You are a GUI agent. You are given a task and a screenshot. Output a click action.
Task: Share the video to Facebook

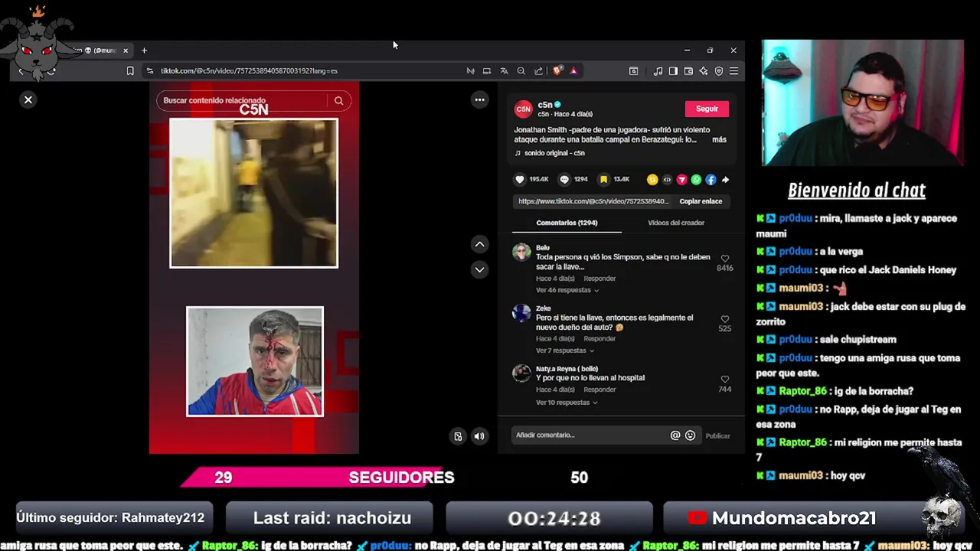coord(710,179)
